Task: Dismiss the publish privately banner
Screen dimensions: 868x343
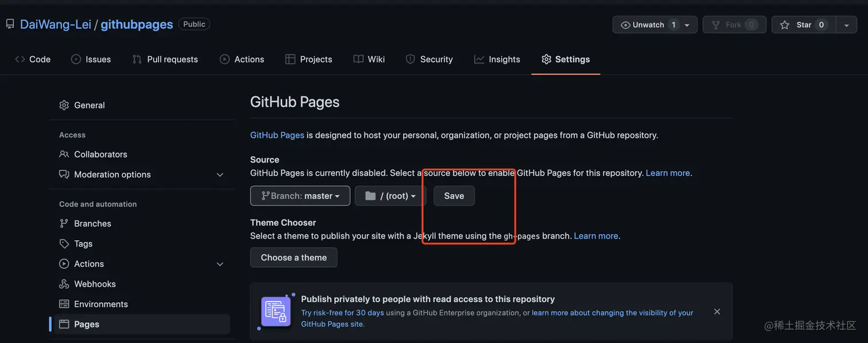Action: tap(717, 311)
